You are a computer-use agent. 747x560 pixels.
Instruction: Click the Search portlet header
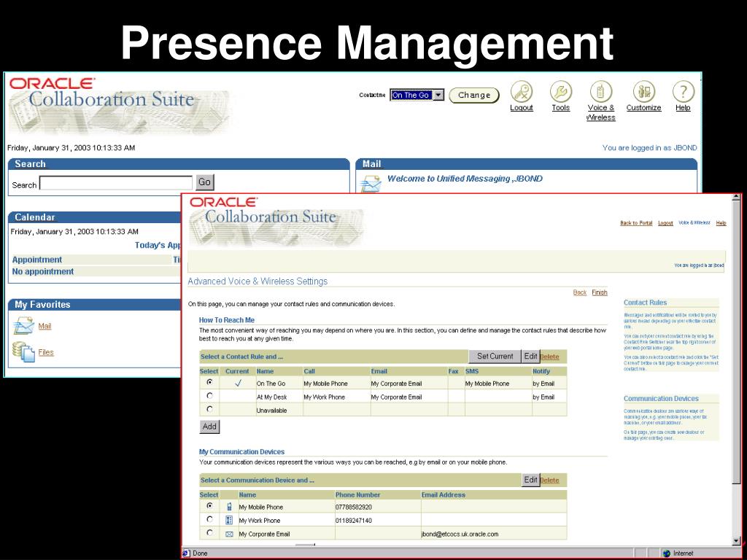coord(179,164)
